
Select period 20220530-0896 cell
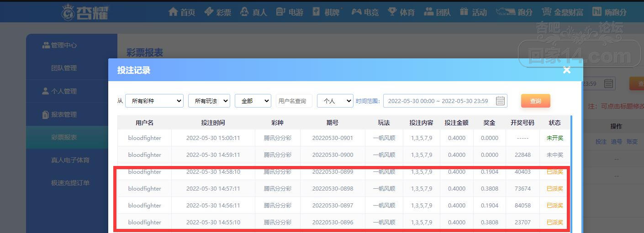(x=333, y=222)
